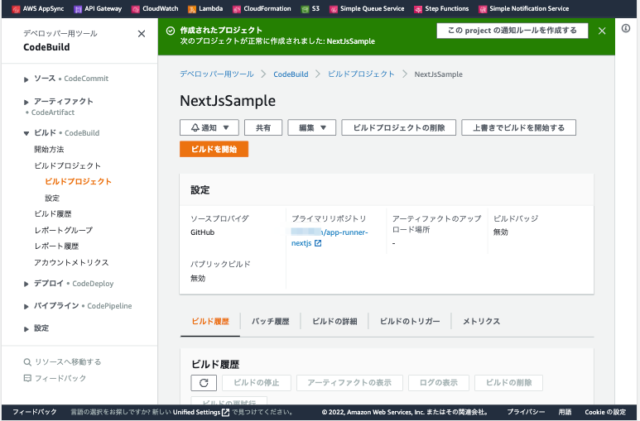This screenshot has height=421, width=640.
Task: Click the ビルドプロジェクトの削除 button
Action: [x=399, y=128]
